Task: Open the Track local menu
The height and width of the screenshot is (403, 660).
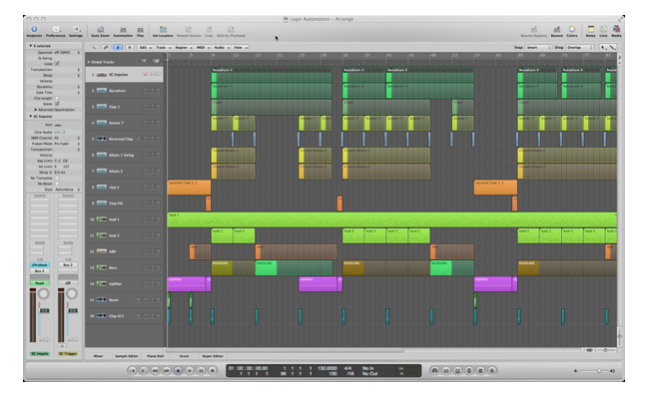Action: pyautogui.click(x=163, y=48)
